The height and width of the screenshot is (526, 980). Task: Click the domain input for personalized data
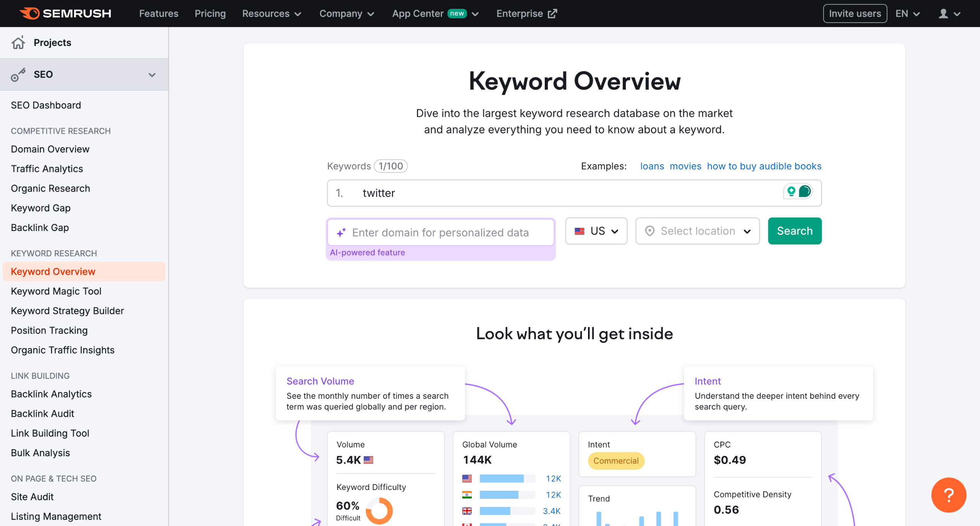440,232
